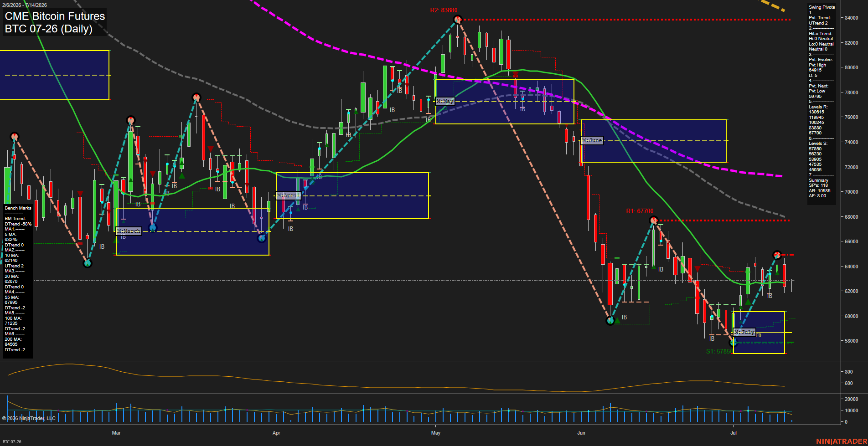Click the '© 2026 NinjaTrader, LLC' copyright text
This screenshot has width=868, height=446.
tap(29, 418)
